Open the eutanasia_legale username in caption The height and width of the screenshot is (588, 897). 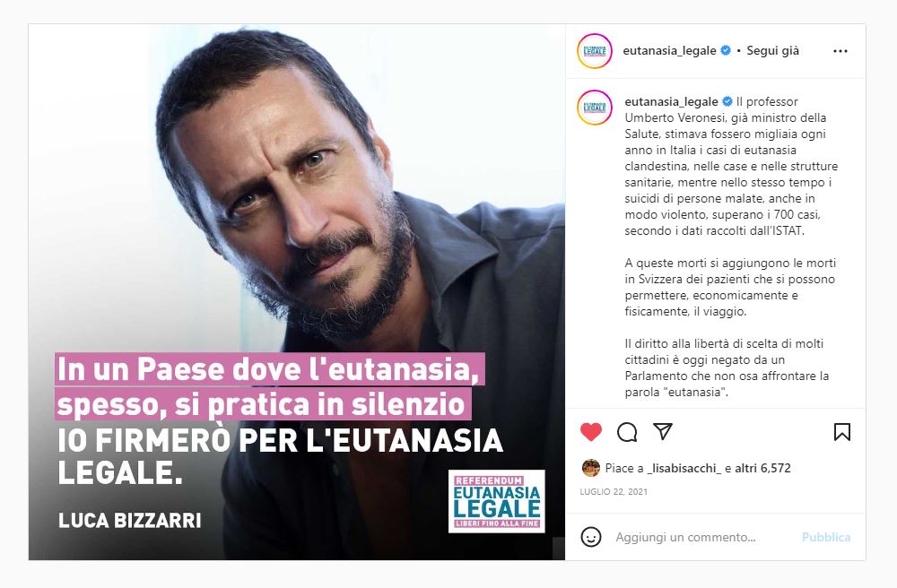[x=671, y=101]
